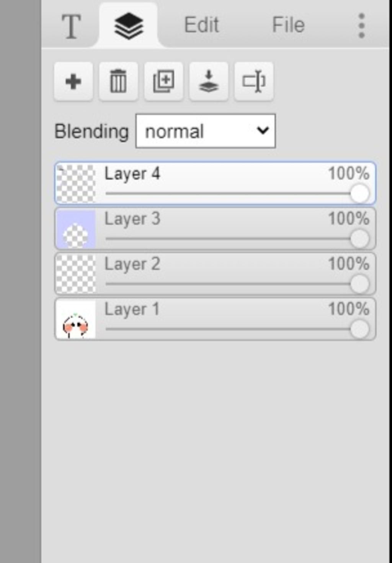The height and width of the screenshot is (563, 392).
Task: Select the Layer 3 thumbnail
Action: tap(76, 229)
